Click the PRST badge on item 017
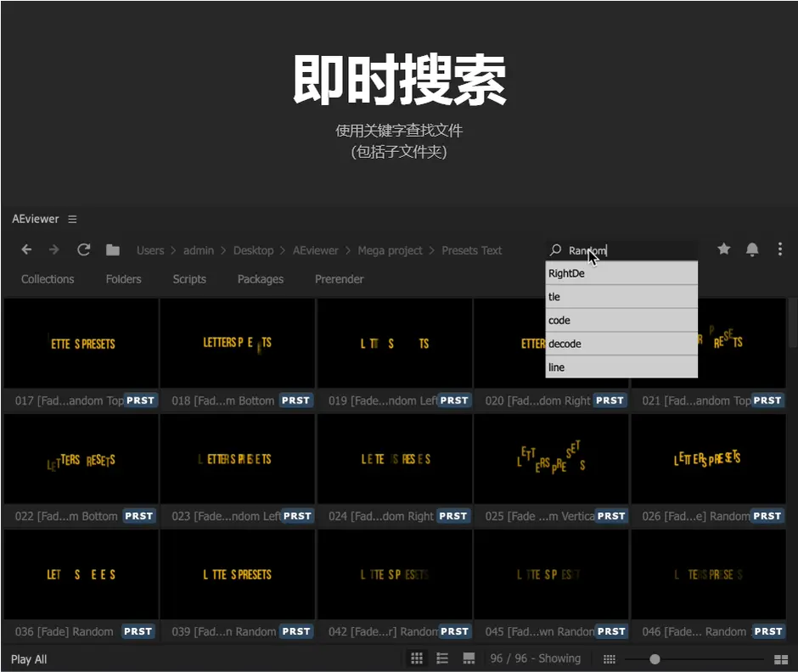Screen dimensions: 798x672 coord(140,400)
